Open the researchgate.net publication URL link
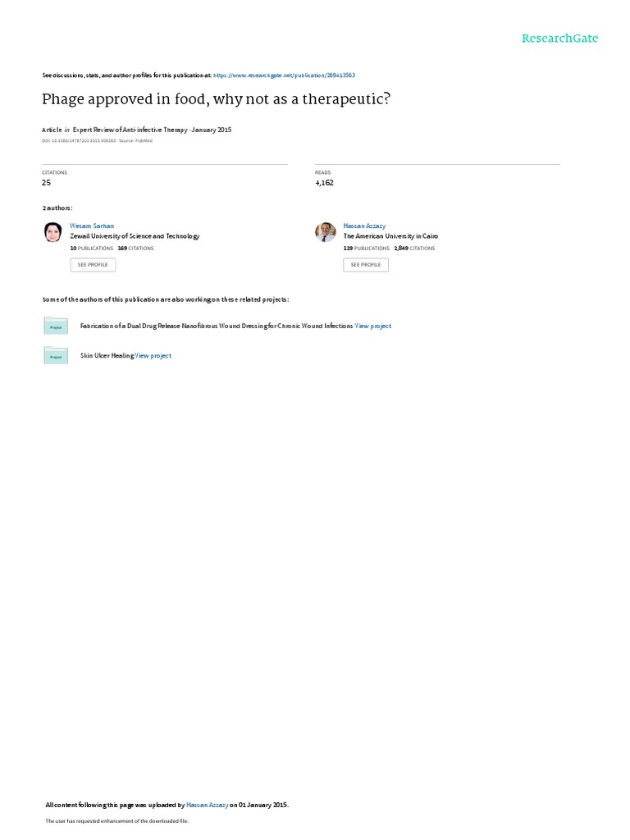 [x=284, y=75]
